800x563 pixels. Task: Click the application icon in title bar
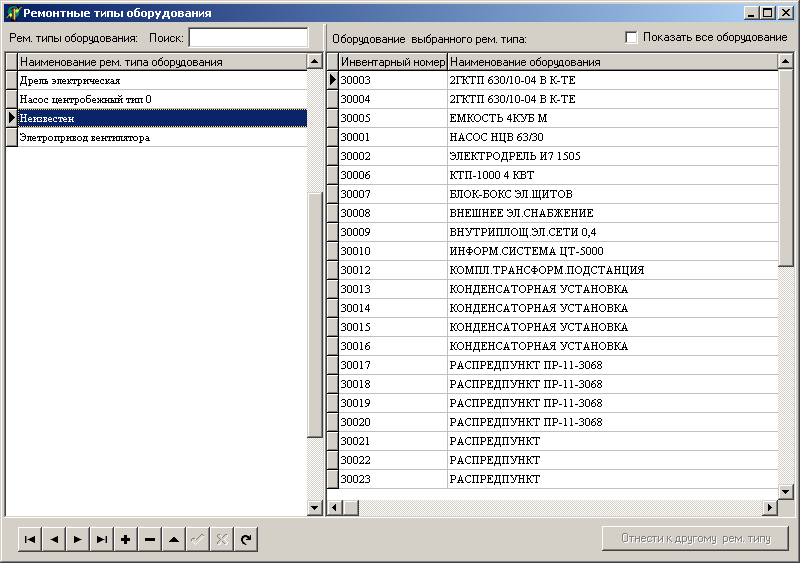[x=13, y=13]
